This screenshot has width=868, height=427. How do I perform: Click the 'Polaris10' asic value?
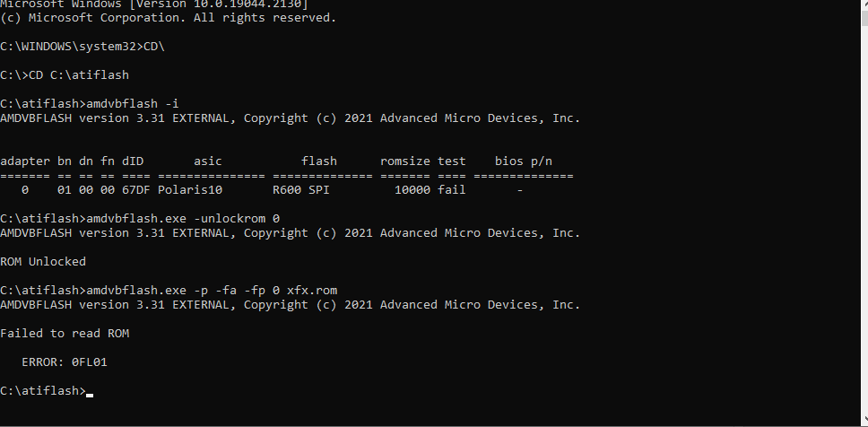pos(190,190)
